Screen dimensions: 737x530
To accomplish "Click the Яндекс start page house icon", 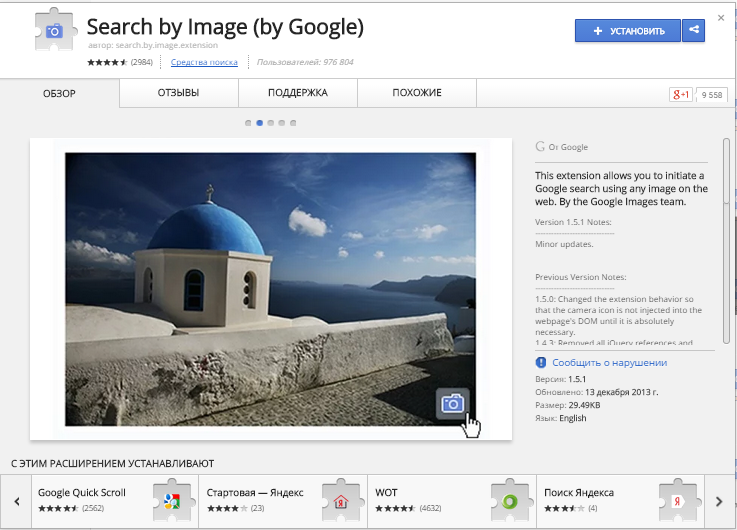I will click(x=341, y=501).
